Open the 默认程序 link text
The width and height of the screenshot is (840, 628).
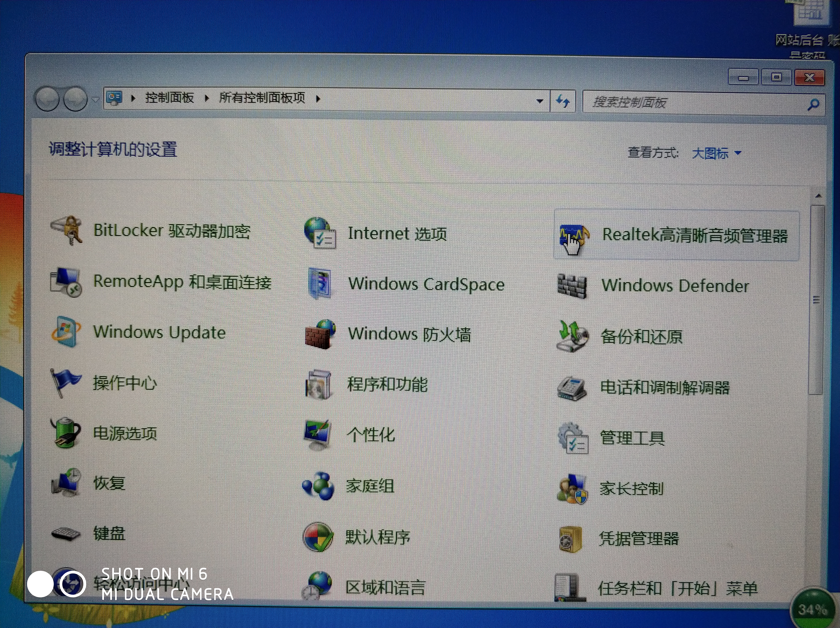pos(377,537)
